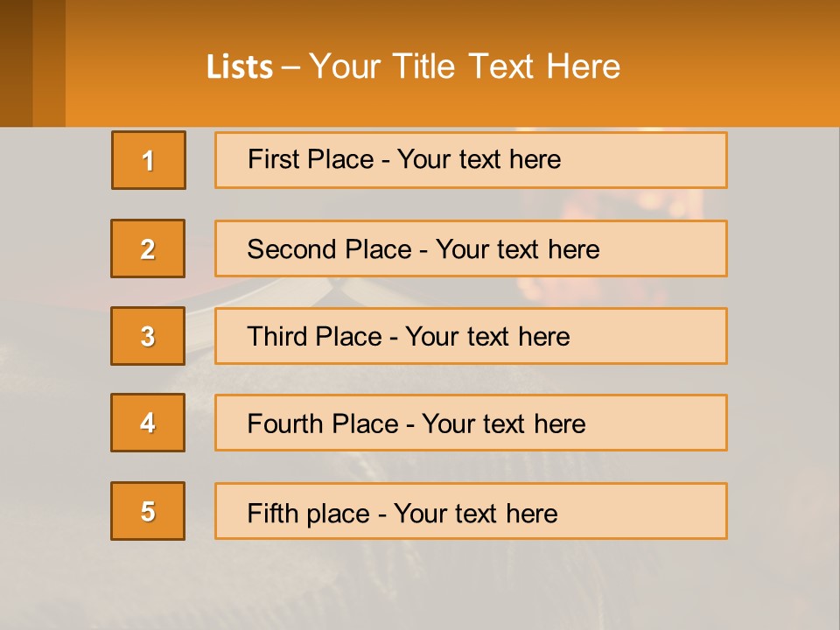
Task: Select the orange box numbered 4
Action: point(148,423)
